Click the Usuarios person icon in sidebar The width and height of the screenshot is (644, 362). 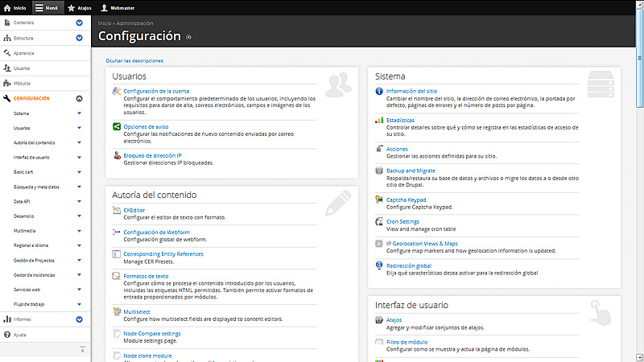[x=7, y=68]
